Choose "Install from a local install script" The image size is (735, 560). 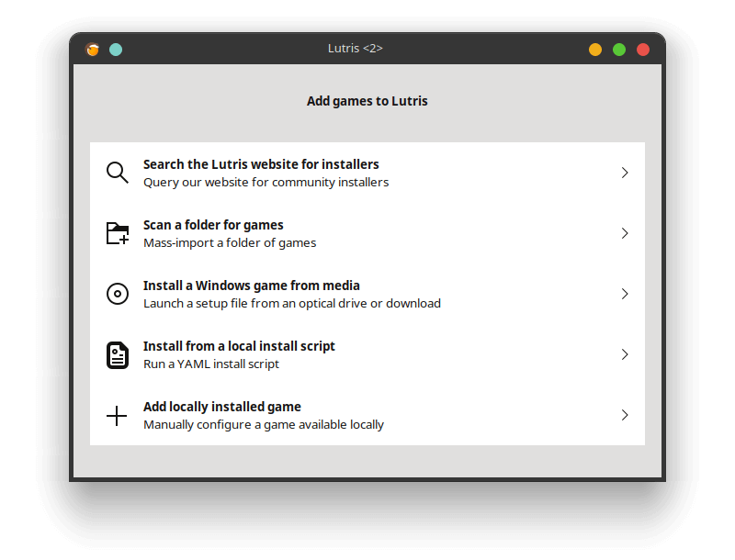pyautogui.click(x=367, y=354)
